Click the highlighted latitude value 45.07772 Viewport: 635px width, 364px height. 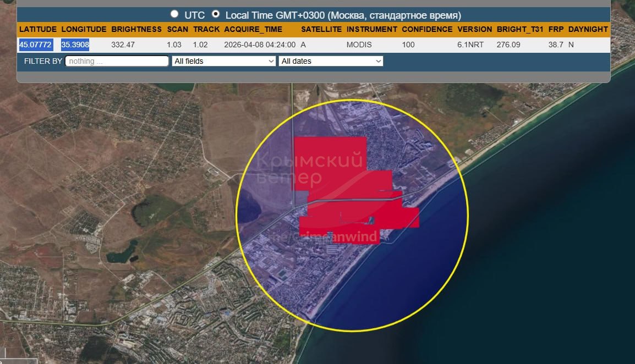tap(36, 45)
